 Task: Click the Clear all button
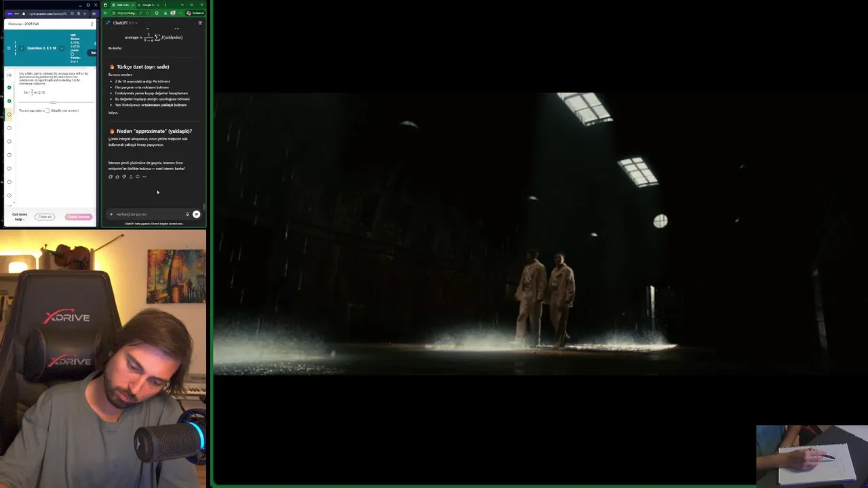click(x=45, y=217)
